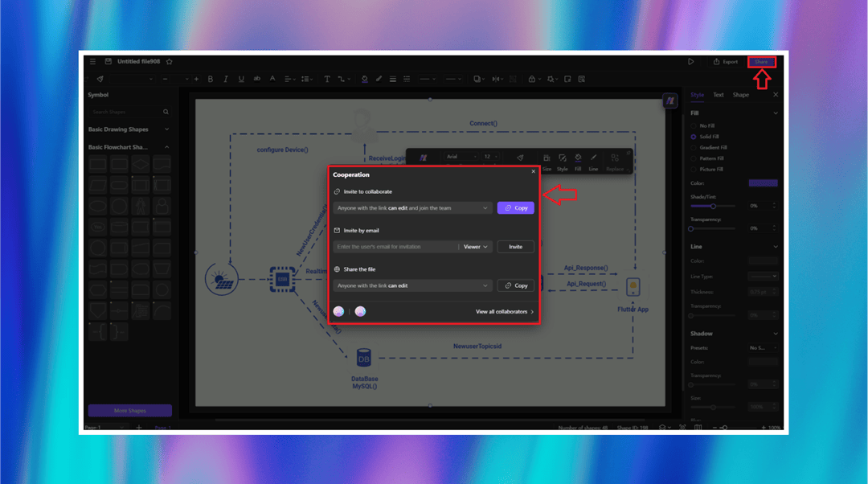Click the search icon in Search Shapes

coord(166,112)
